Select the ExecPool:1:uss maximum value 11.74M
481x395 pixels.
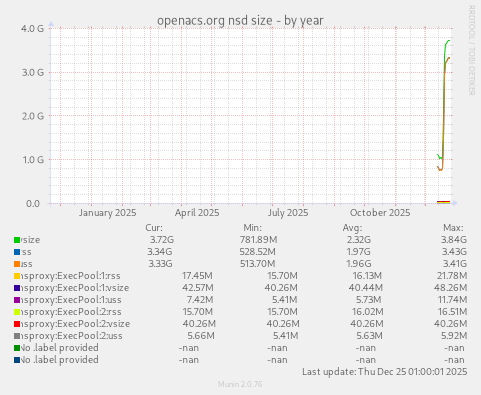452,300
